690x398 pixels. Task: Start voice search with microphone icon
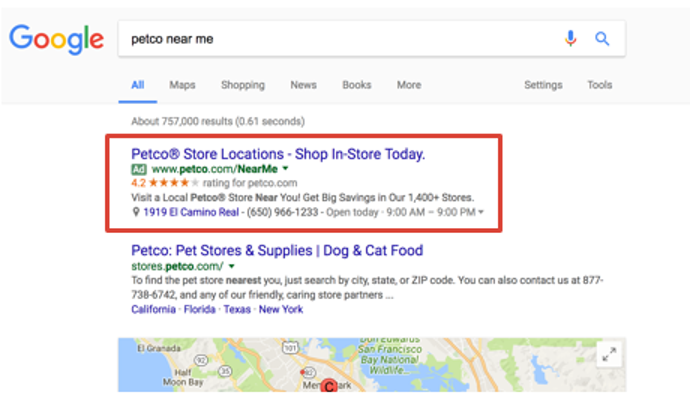point(570,39)
